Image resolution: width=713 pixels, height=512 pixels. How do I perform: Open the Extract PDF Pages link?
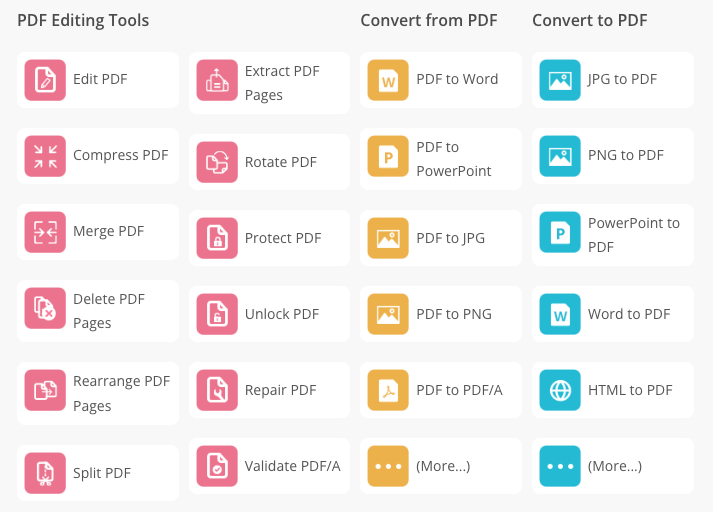268,83
